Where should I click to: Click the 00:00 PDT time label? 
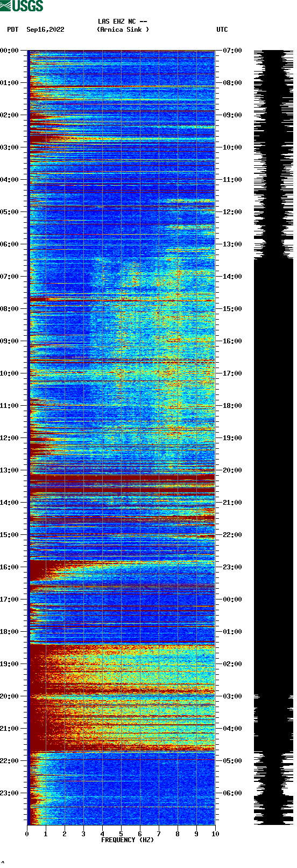coord(9,51)
